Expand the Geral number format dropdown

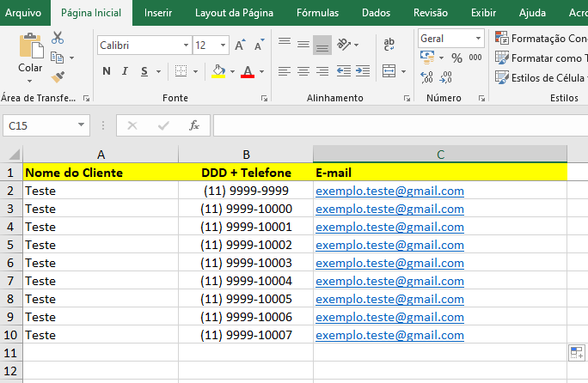pyautogui.click(x=478, y=38)
